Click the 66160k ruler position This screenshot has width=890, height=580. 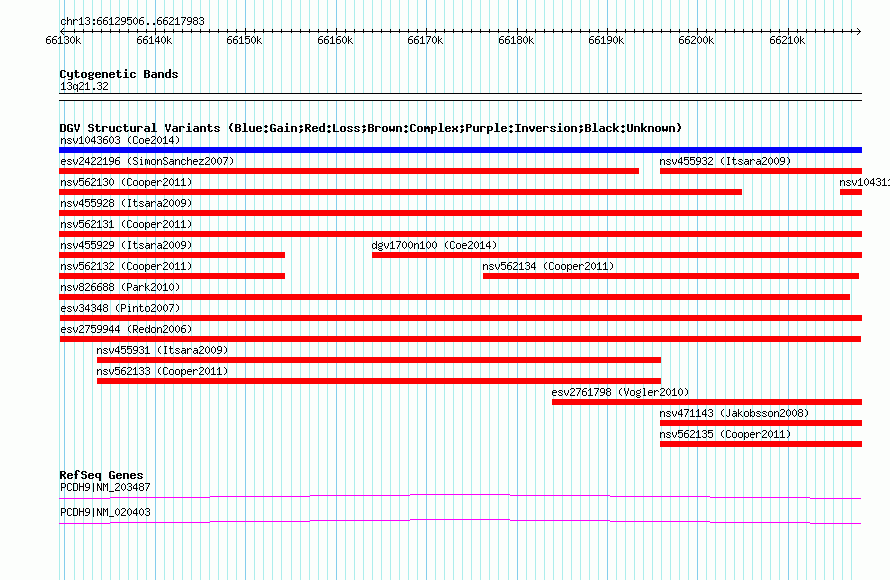tap(335, 40)
